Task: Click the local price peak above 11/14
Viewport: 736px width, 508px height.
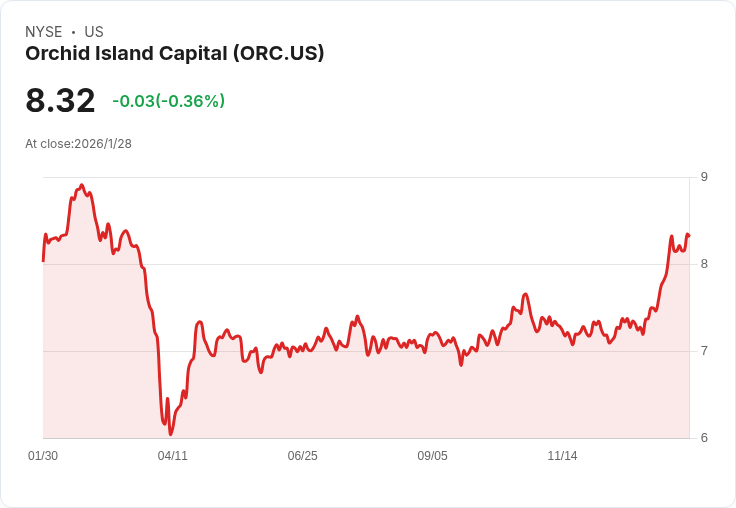Action: click(x=525, y=294)
